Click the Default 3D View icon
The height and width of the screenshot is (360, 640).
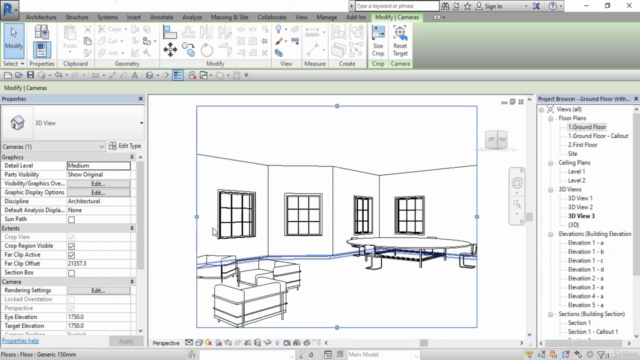pyautogui.click(x=149, y=75)
